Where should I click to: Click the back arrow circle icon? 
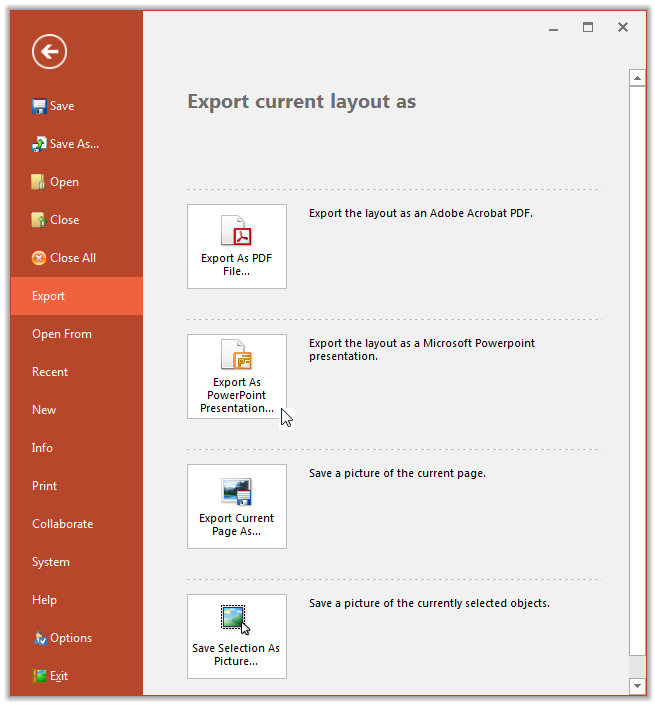(49, 51)
